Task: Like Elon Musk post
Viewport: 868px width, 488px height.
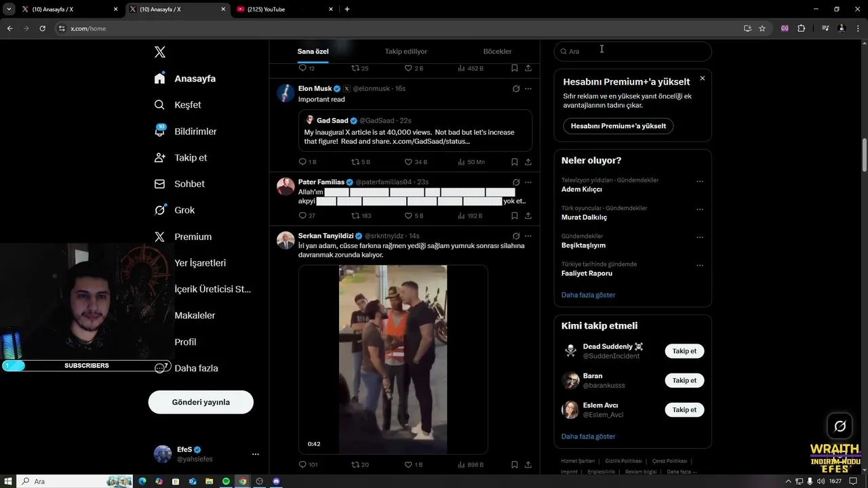Action: [x=416, y=162]
